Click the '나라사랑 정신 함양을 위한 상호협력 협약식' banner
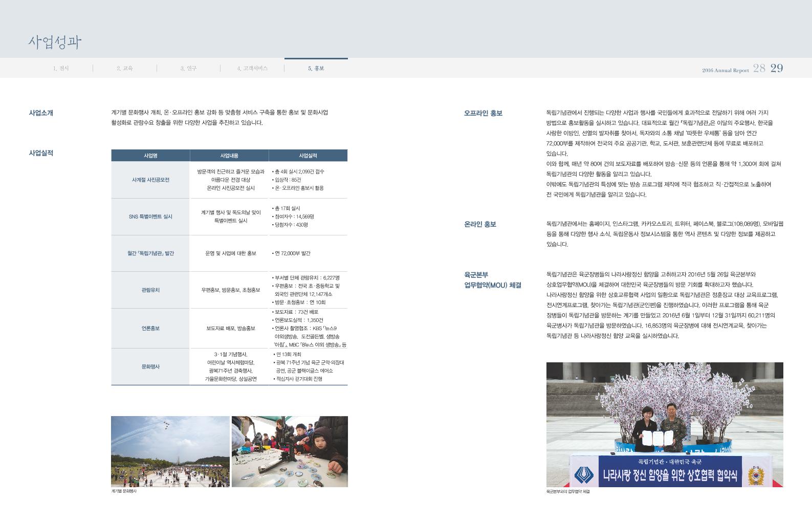 point(670,476)
